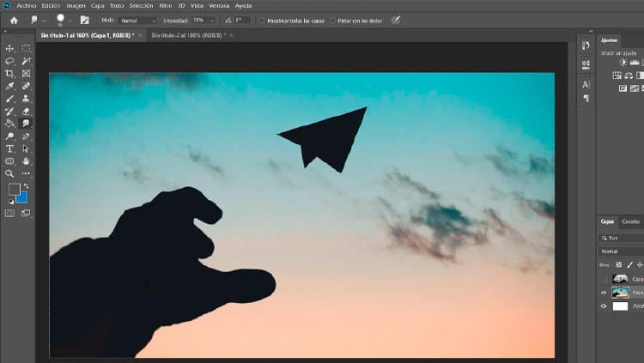644x363 pixels.
Task: Enable 'Muestrear todas las capas' checkbox
Action: (262, 21)
